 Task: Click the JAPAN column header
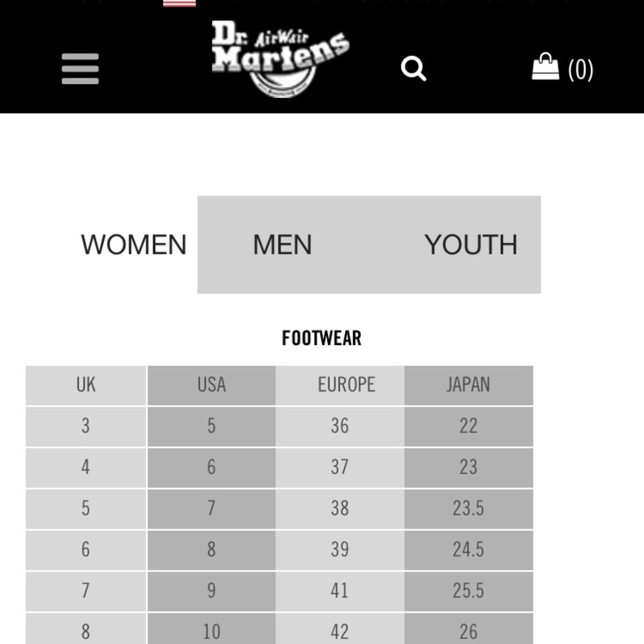click(x=469, y=385)
